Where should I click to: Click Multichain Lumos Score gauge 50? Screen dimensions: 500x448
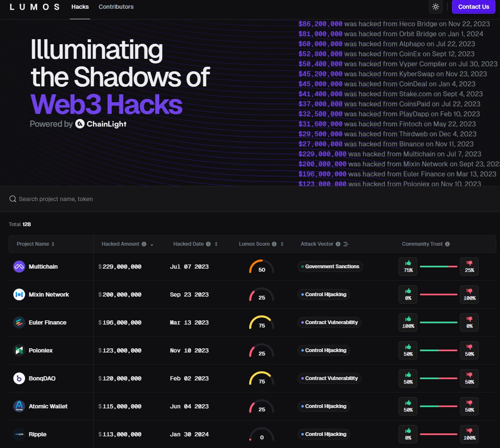(x=262, y=267)
